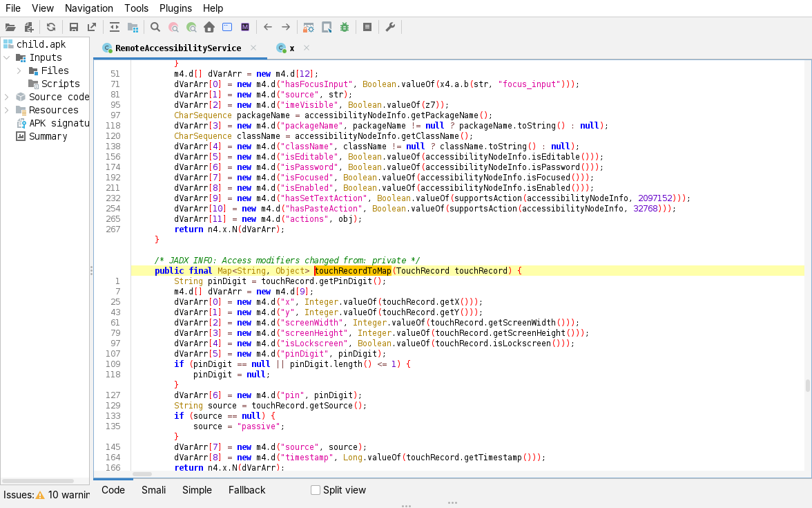Close the x tab
Image resolution: width=812 pixels, height=508 pixels.
(x=307, y=48)
